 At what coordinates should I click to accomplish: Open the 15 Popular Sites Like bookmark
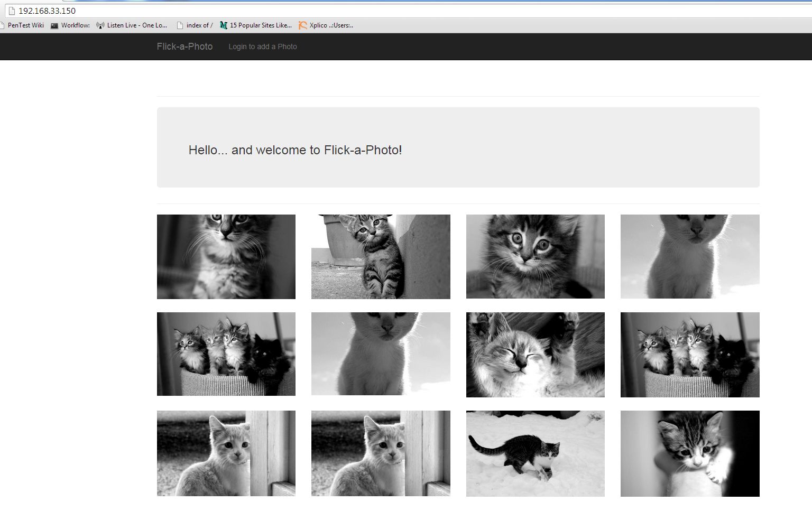point(260,25)
